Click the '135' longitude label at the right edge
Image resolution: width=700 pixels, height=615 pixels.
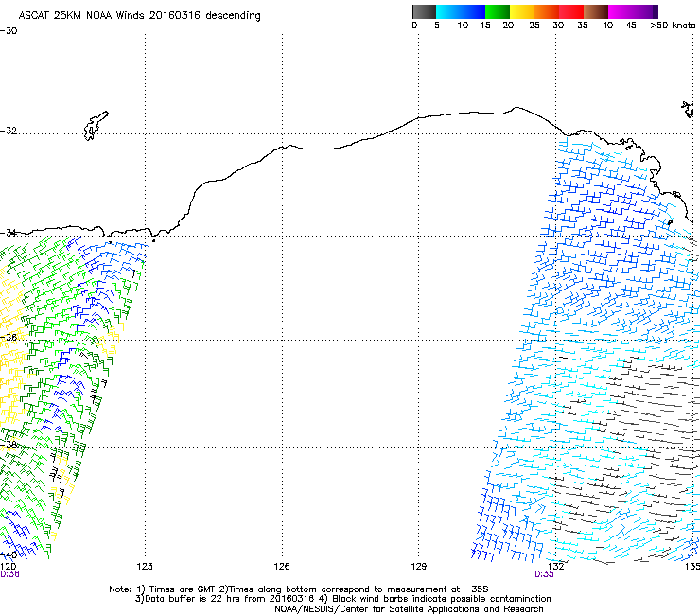pos(692,567)
